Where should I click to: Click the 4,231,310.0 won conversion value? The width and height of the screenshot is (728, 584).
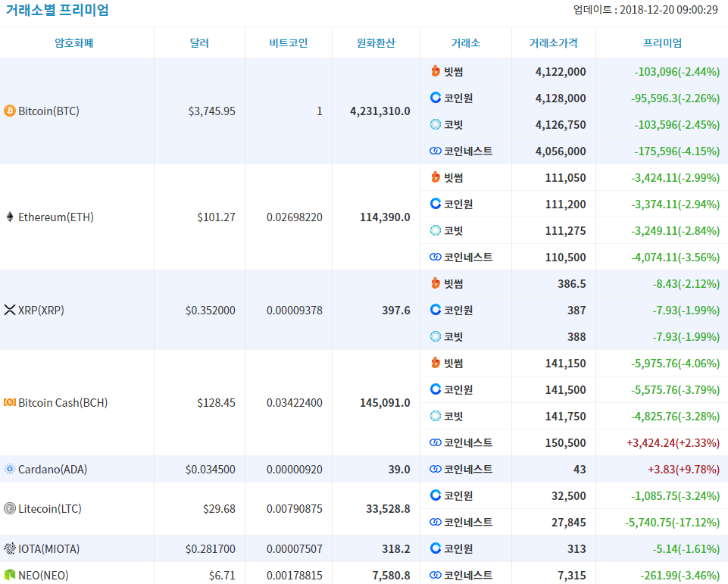[380, 111]
